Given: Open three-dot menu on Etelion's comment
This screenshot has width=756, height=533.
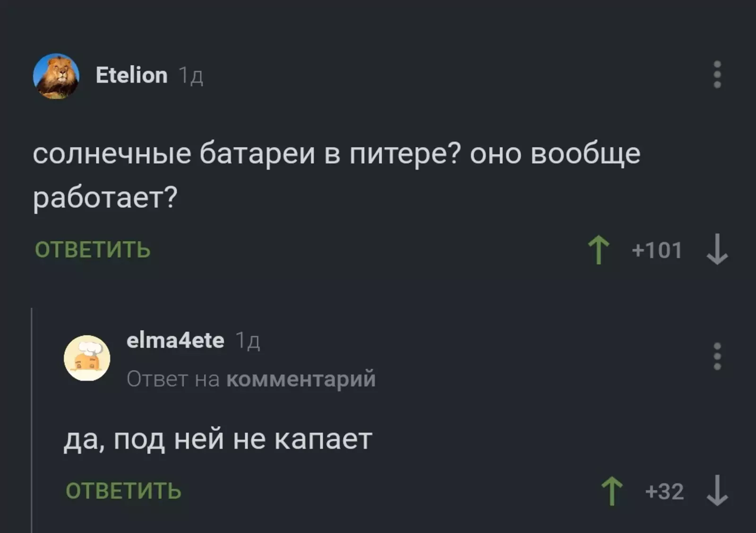Looking at the screenshot, I should coord(717,75).
